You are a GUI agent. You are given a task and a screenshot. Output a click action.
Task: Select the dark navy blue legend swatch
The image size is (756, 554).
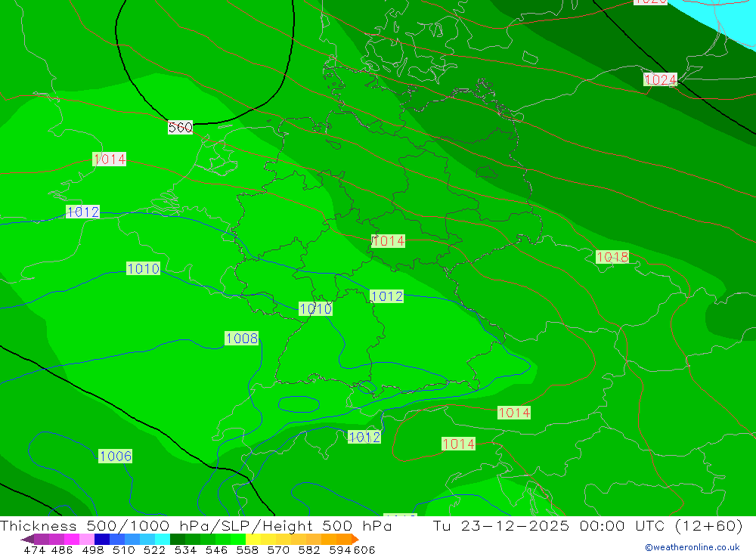point(101,539)
